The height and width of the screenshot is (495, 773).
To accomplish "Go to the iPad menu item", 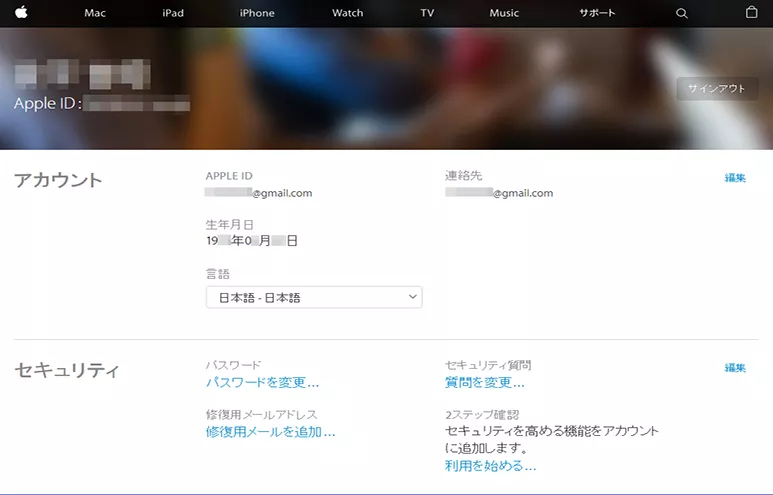I will tap(173, 13).
